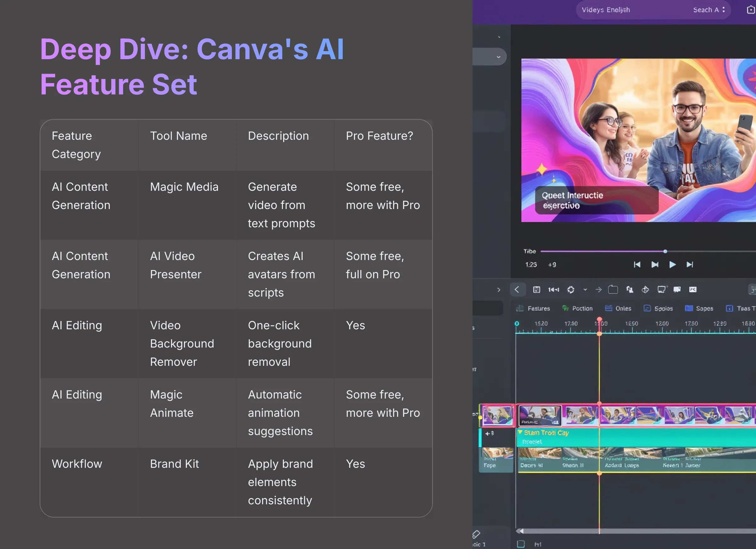Play the video preview
Image resolution: width=756 pixels, height=549 pixels.
tap(672, 264)
